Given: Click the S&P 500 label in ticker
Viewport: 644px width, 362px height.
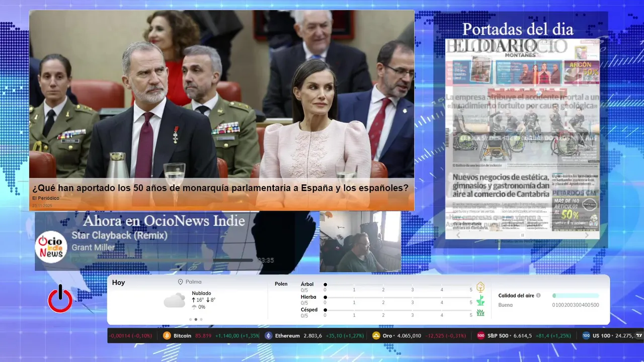Looking at the screenshot, I should (498, 336).
